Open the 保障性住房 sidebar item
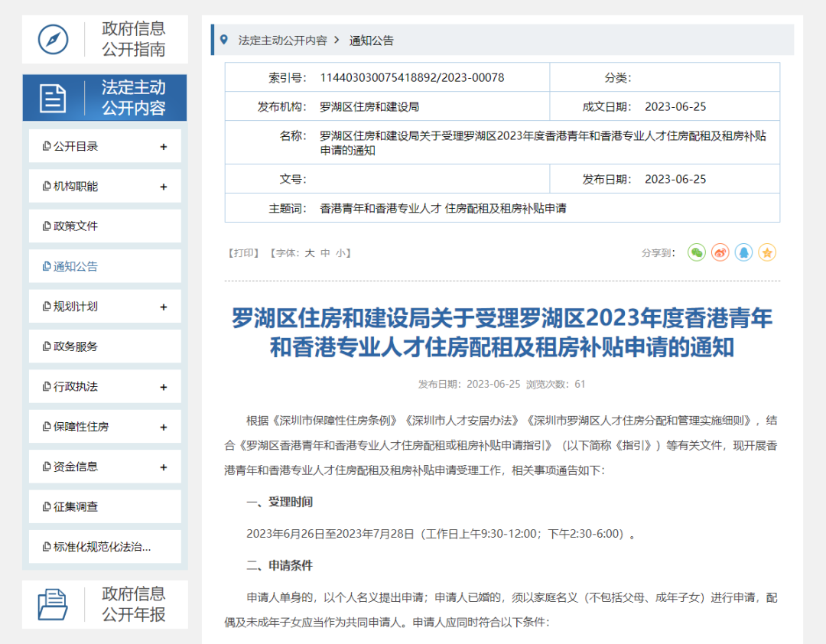 (105, 426)
